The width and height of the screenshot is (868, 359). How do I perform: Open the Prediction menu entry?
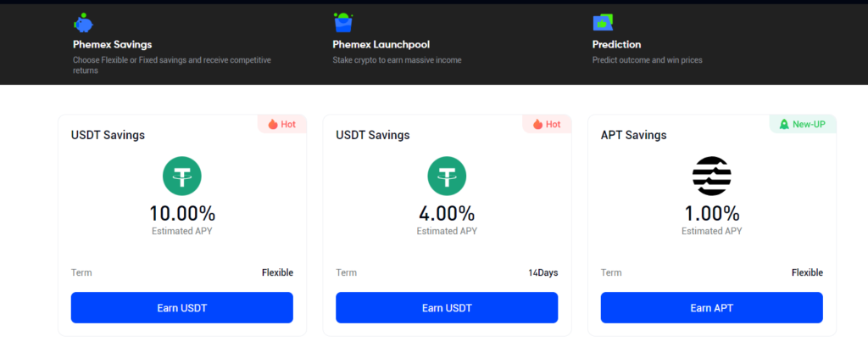tap(617, 44)
